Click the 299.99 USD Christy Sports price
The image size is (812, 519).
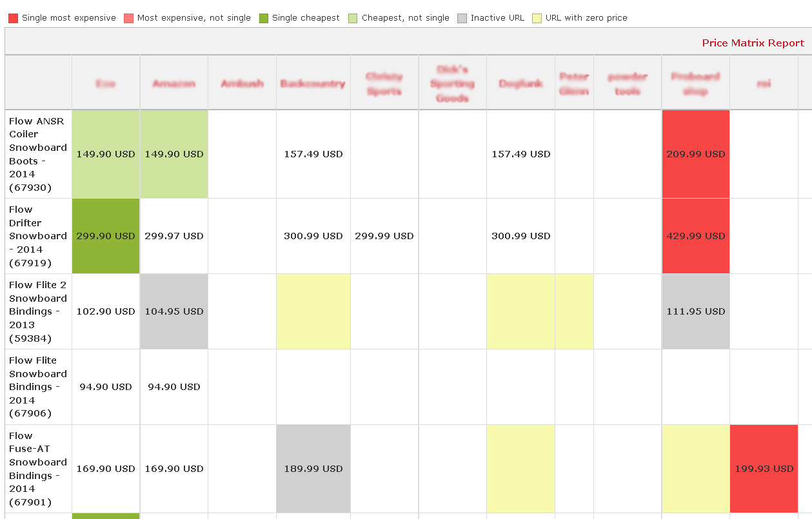384,236
